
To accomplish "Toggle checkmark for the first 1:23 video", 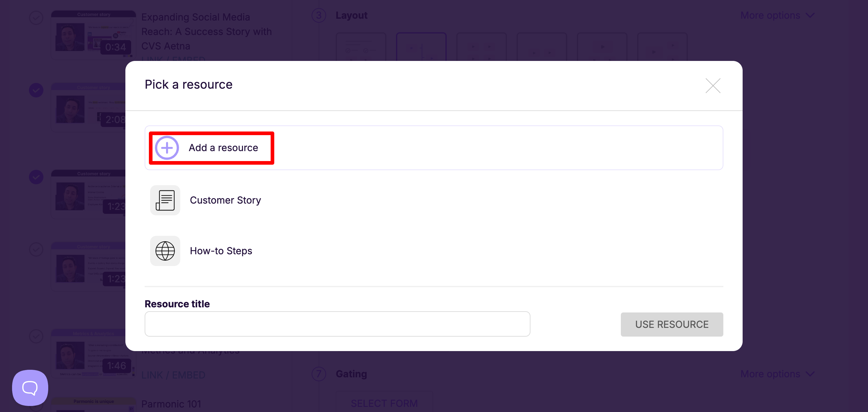I will tap(36, 177).
